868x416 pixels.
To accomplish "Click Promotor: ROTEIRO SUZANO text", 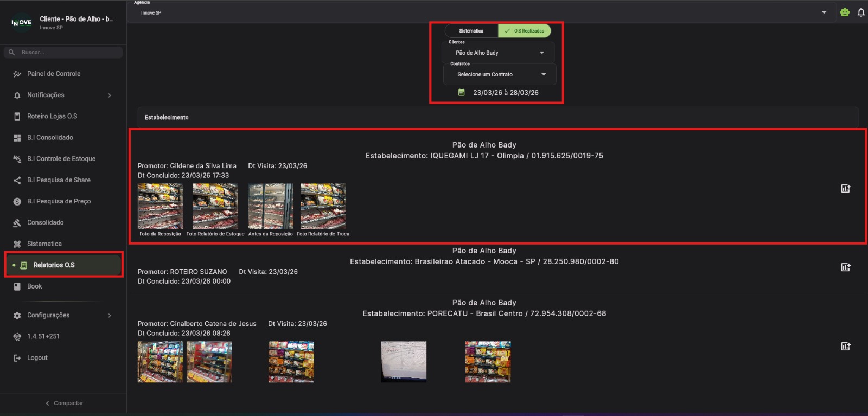I will click(x=182, y=272).
